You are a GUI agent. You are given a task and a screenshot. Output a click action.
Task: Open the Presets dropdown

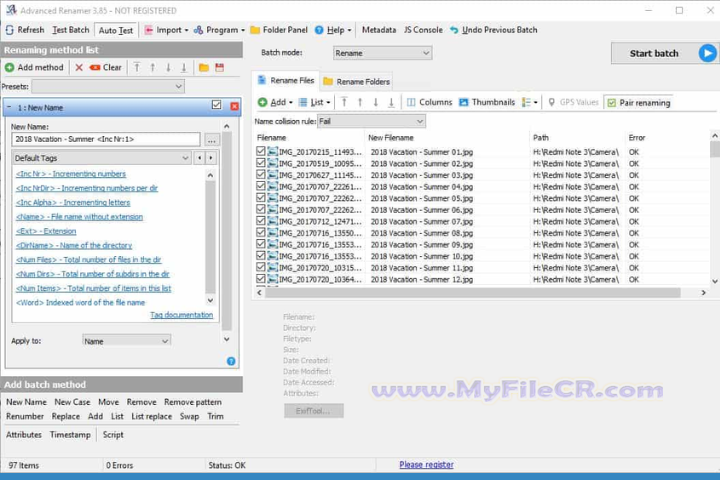[108, 86]
